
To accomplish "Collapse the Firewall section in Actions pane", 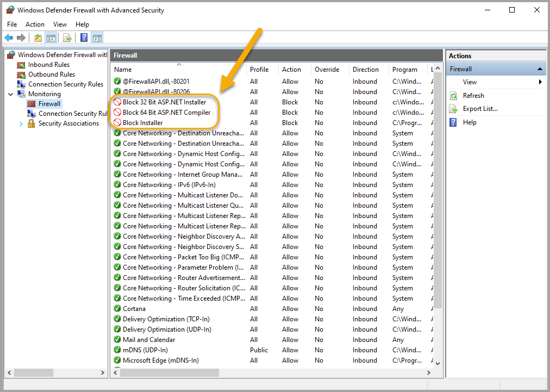I will [x=540, y=69].
